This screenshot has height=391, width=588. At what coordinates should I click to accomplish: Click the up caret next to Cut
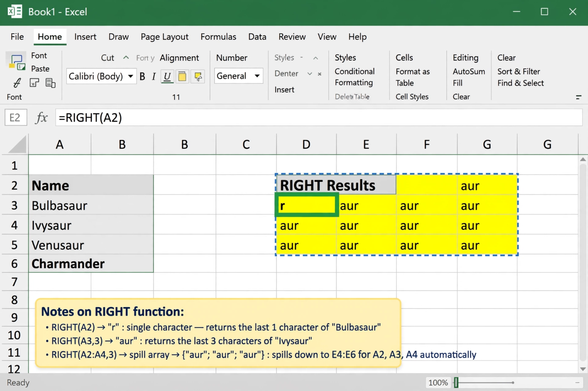click(126, 58)
